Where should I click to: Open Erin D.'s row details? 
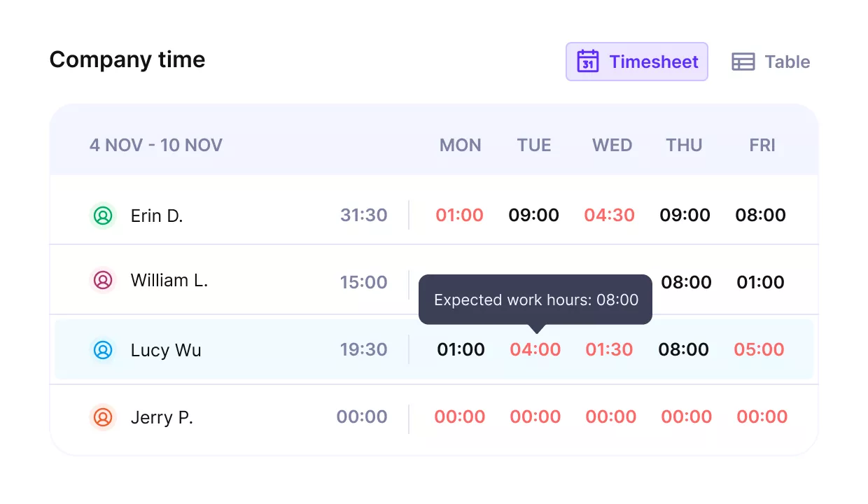[x=157, y=216]
